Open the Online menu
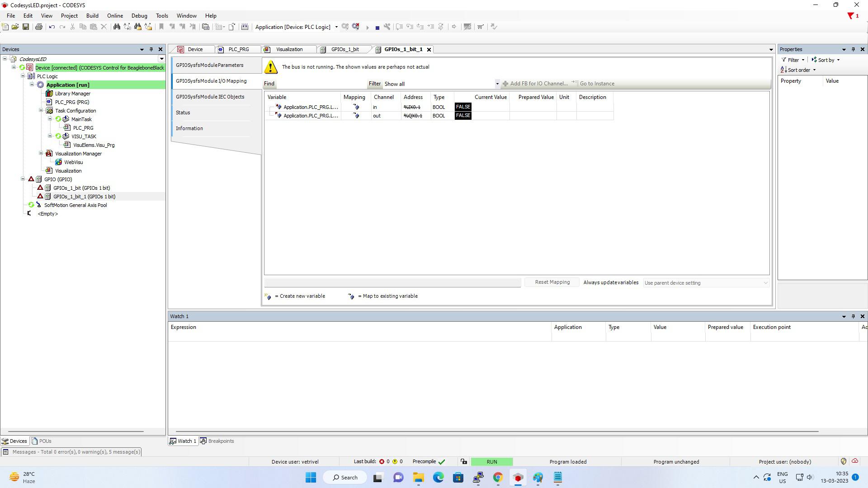The height and width of the screenshot is (488, 868). tap(115, 16)
